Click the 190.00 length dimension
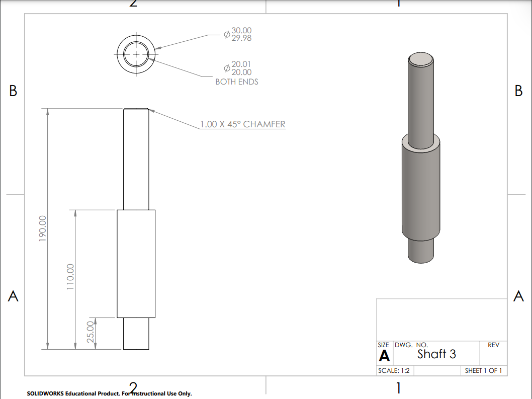Screen dimensions: 532x399 coord(43,229)
